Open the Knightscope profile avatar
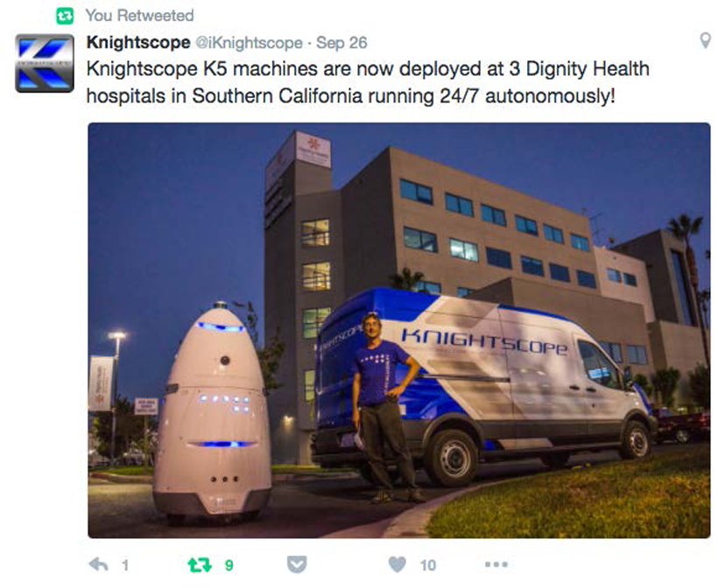The image size is (718, 588). click(x=45, y=63)
